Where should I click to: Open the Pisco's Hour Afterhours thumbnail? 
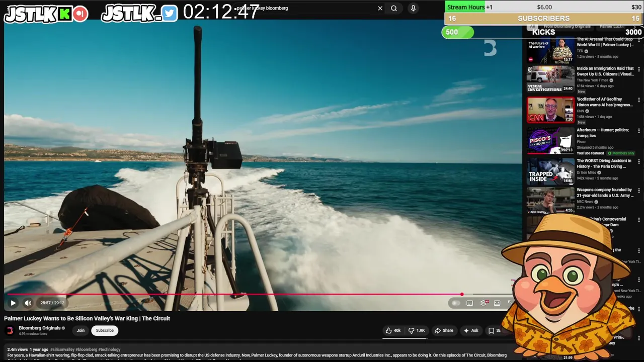pyautogui.click(x=550, y=140)
